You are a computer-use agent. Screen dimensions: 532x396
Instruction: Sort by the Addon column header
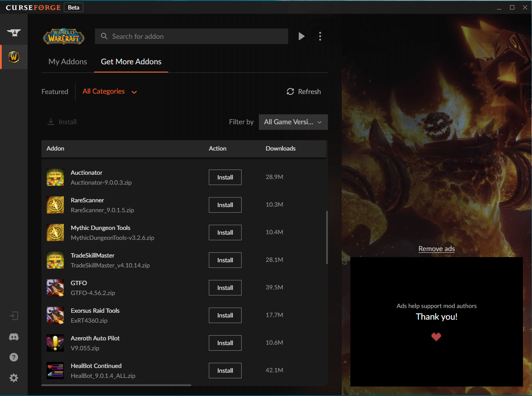coord(55,148)
